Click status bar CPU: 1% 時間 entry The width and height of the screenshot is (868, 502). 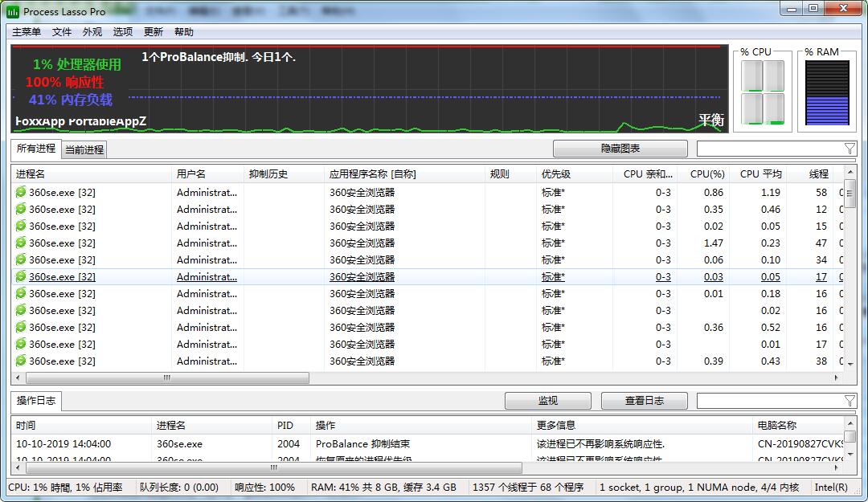pos(65,487)
